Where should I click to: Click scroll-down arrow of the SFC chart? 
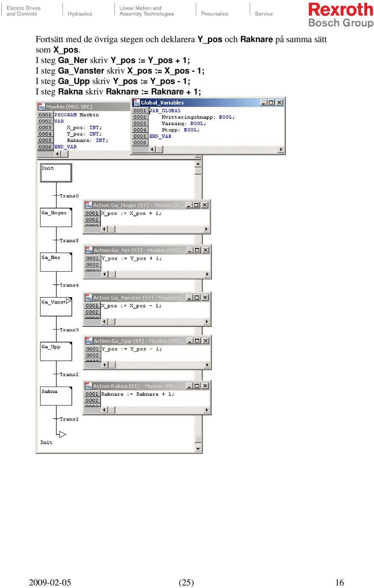point(198,449)
